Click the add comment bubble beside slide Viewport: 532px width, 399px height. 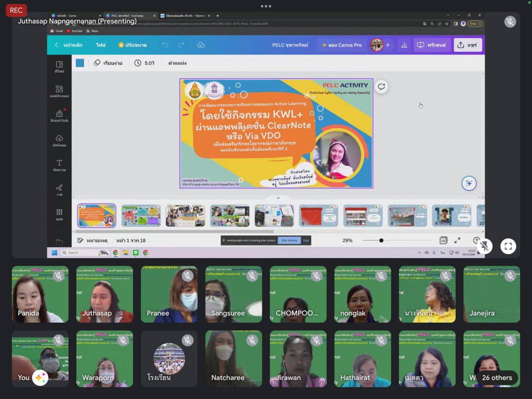381,86
